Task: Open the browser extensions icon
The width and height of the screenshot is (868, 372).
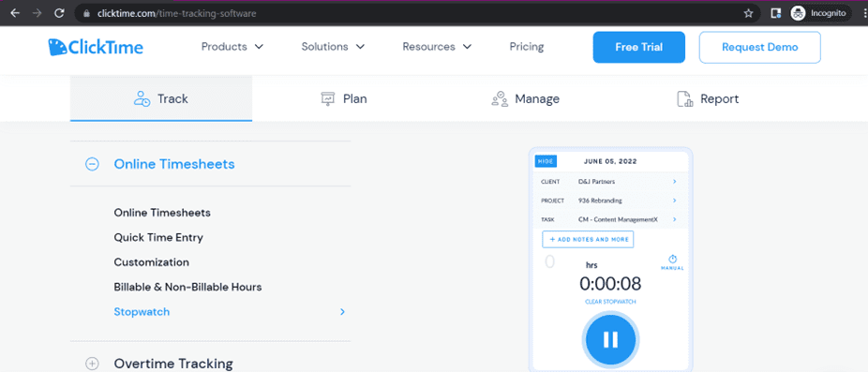Action: (x=776, y=13)
